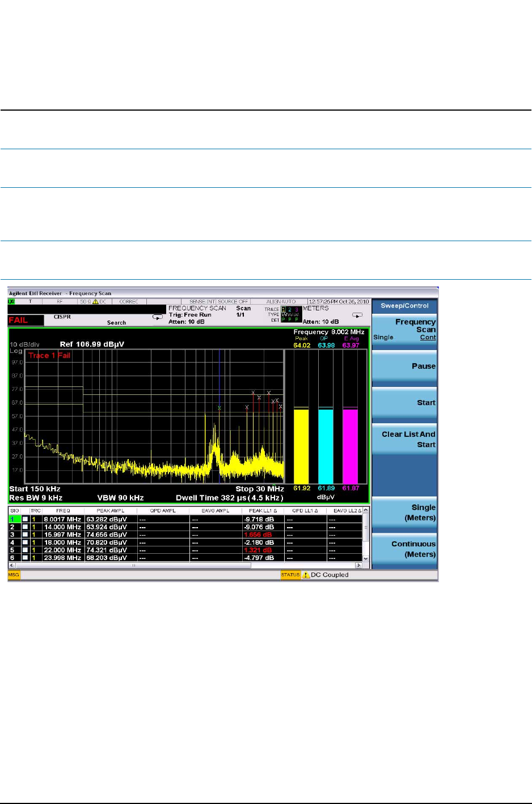The height and width of the screenshot is (804, 532).
Task: Click the Trig: Free Run text
Action: coord(190,315)
